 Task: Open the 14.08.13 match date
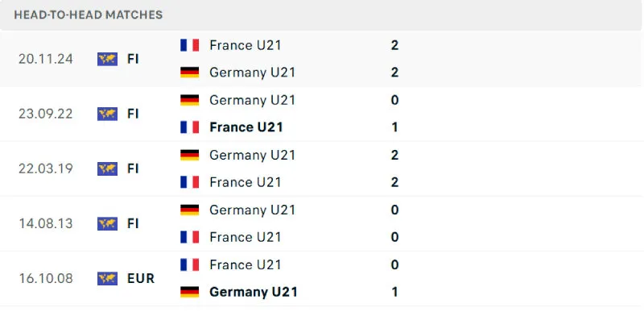click(46, 223)
